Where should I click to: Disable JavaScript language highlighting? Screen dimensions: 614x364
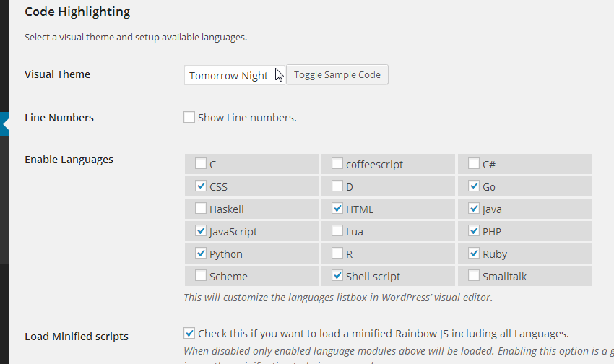coord(201,231)
